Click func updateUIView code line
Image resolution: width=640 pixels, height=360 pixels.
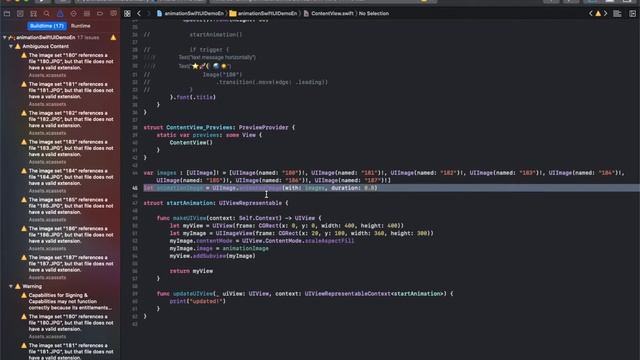pos(305,293)
